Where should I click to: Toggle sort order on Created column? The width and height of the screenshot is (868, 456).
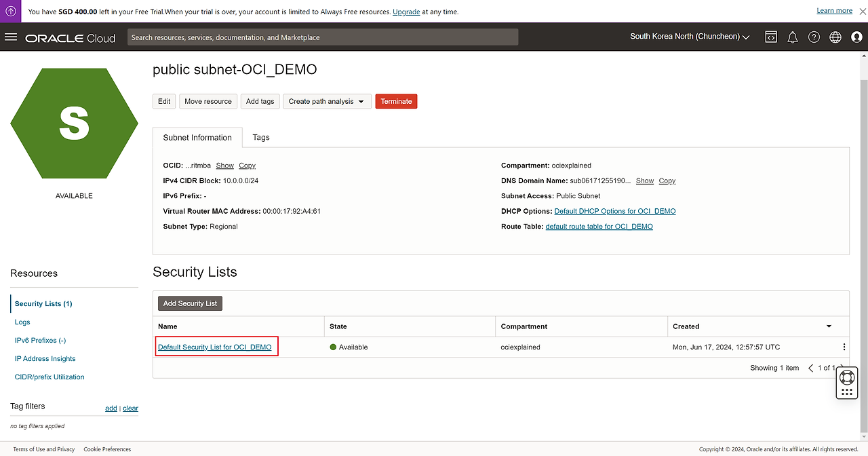[x=828, y=326]
